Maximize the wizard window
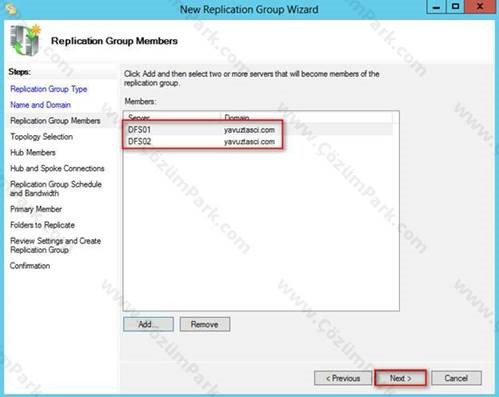Screen dimensions: 499x397 click(455, 7)
